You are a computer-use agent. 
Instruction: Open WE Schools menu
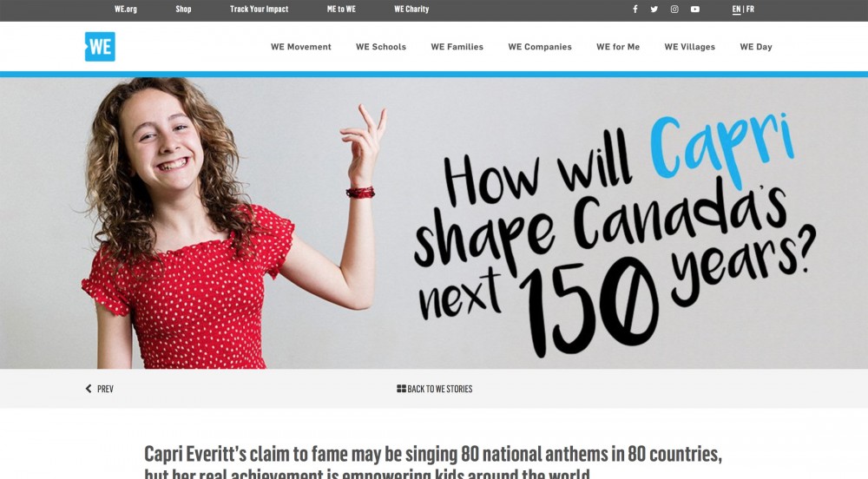(381, 47)
